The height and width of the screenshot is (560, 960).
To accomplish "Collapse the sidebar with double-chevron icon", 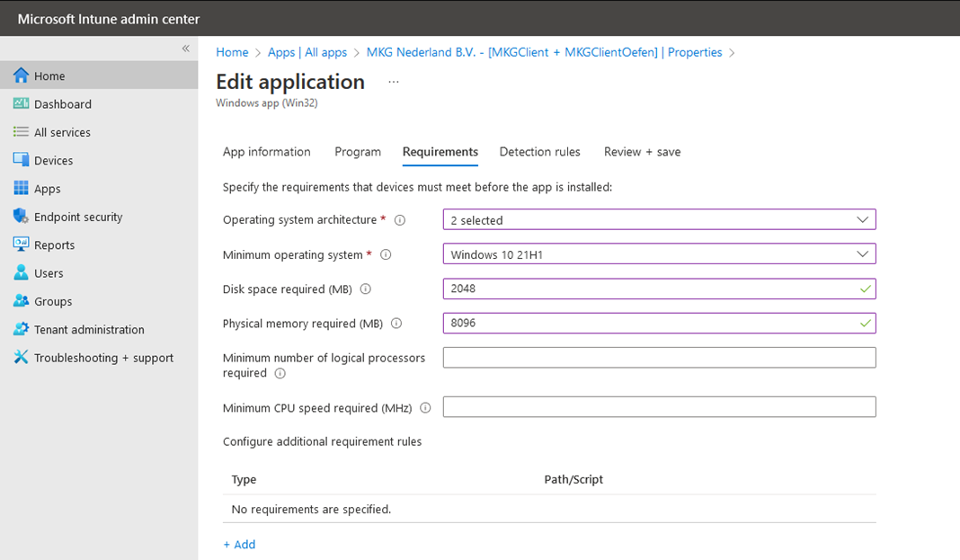I will (x=185, y=49).
